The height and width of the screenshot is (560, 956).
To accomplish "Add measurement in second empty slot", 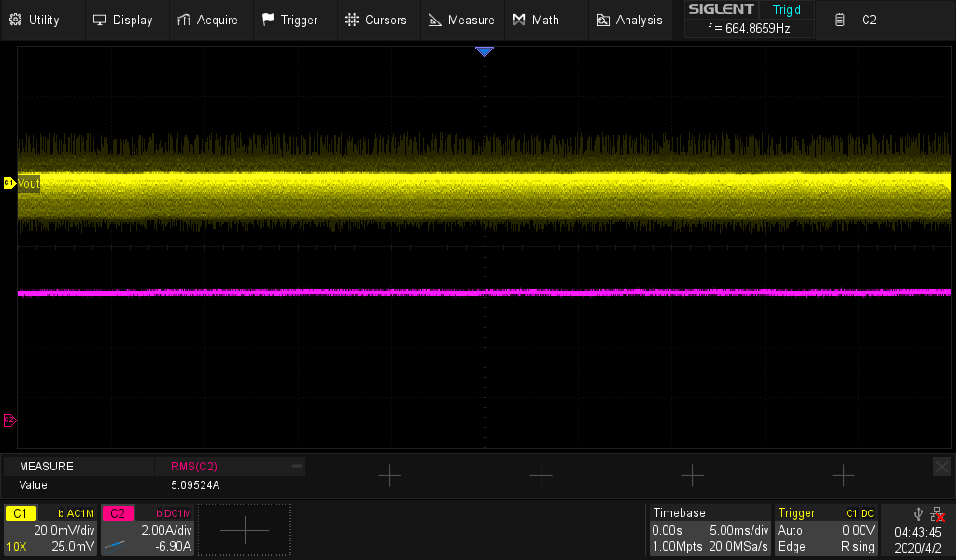I will point(541,475).
